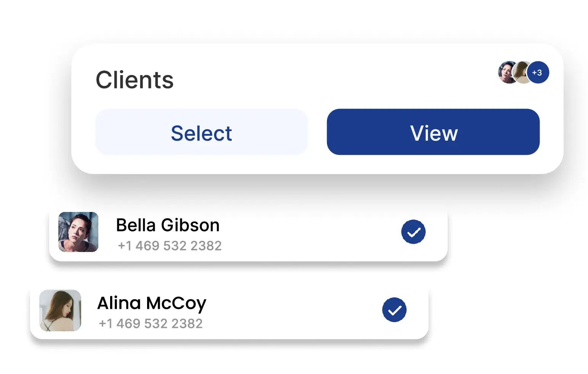Click the Alina McCoy name text

pos(152,303)
